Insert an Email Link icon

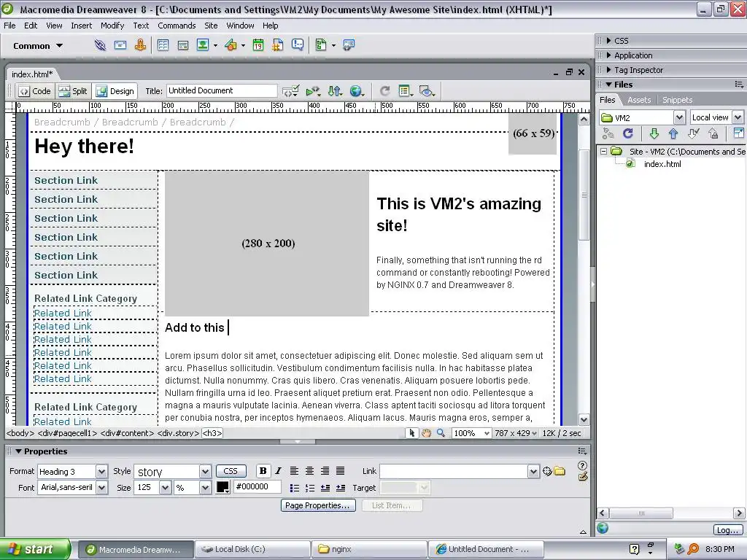(120, 45)
